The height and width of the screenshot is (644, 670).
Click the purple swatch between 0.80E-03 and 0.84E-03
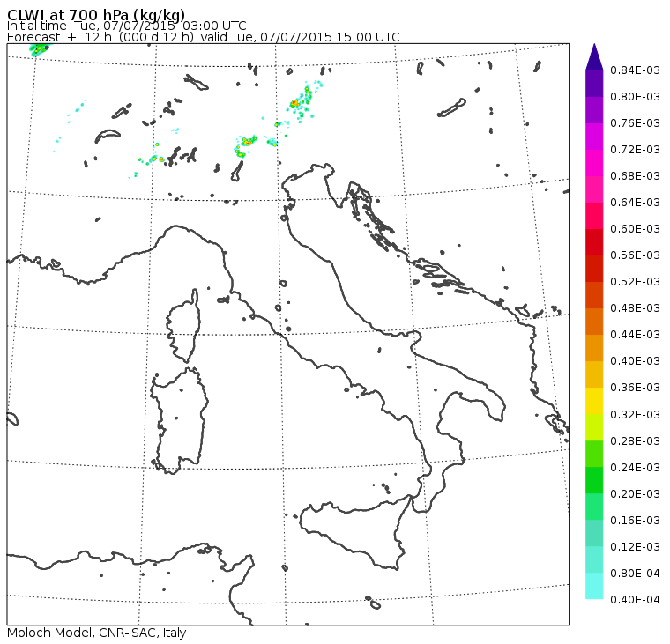tap(594, 84)
